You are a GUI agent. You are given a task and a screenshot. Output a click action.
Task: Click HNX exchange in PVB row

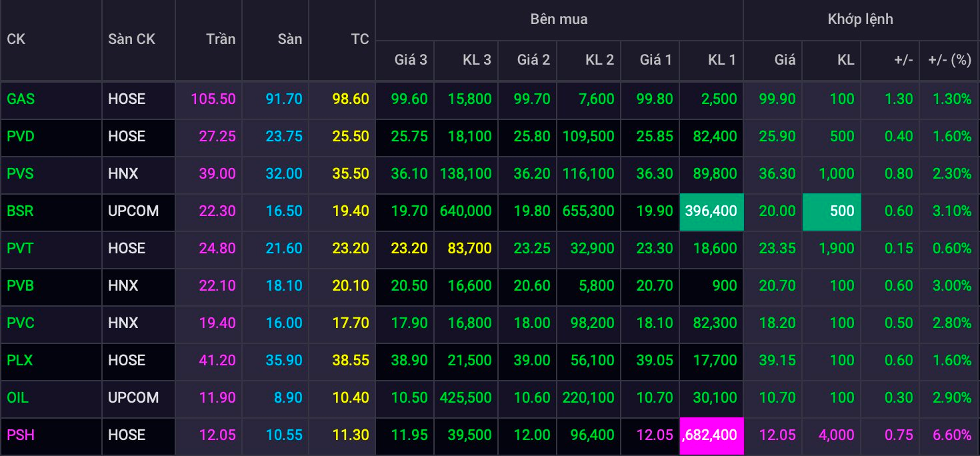(x=123, y=285)
